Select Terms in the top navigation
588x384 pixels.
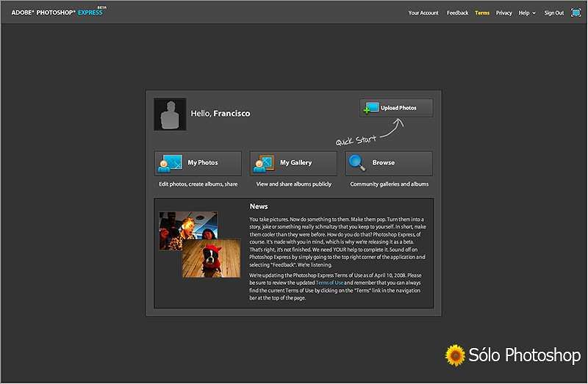click(482, 13)
